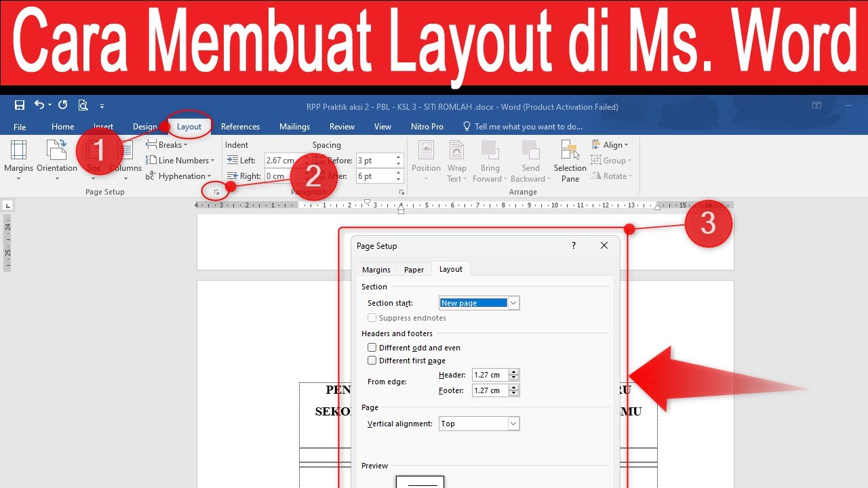Enable Different first page checkbox
This screenshot has width=868, height=488.
point(372,361)
